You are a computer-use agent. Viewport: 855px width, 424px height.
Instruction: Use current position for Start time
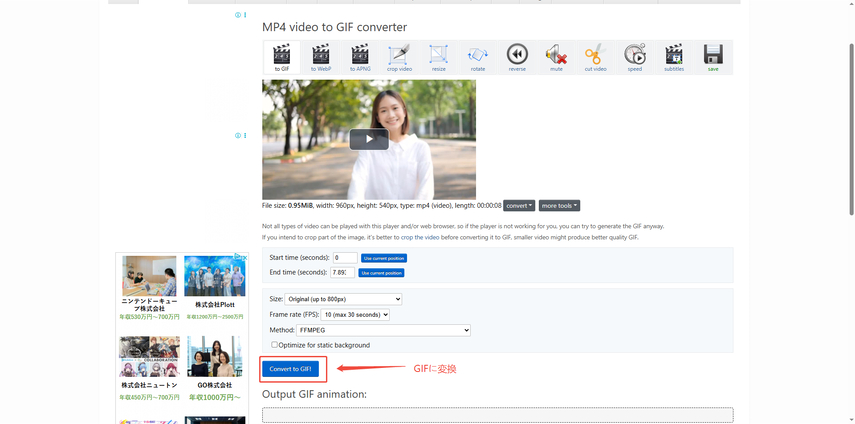tap(384, 258)
